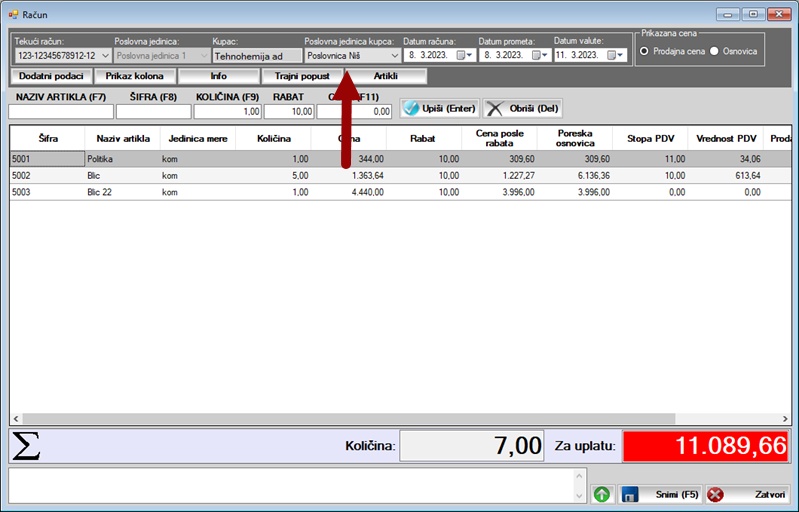This screenshot has height=512, width=799.
Task: Select row cell 5001
Action: click(x=47, y=159)
